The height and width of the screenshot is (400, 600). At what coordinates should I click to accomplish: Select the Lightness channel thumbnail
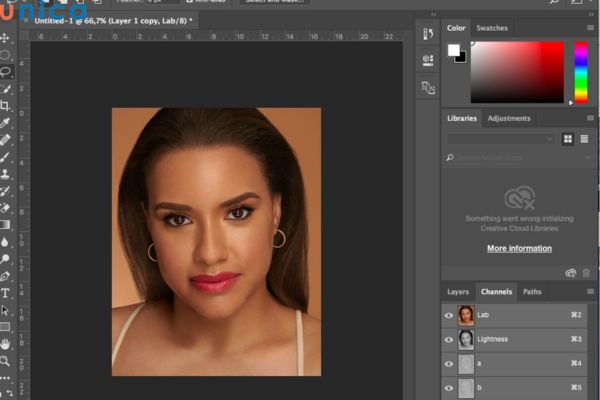(466, 340)
